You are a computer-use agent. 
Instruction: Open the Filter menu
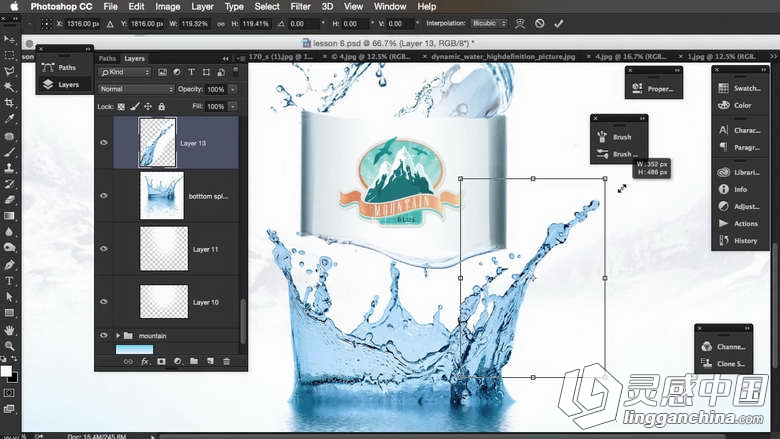[300, 6]
